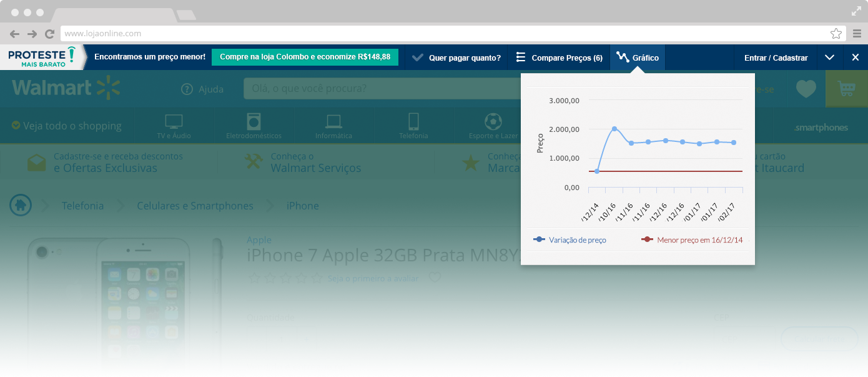The width and height of the screenshot is (868, 377).
Task: Open the Esporte e Lazer category
Action: pyautogui.click(x=493, y=126)
